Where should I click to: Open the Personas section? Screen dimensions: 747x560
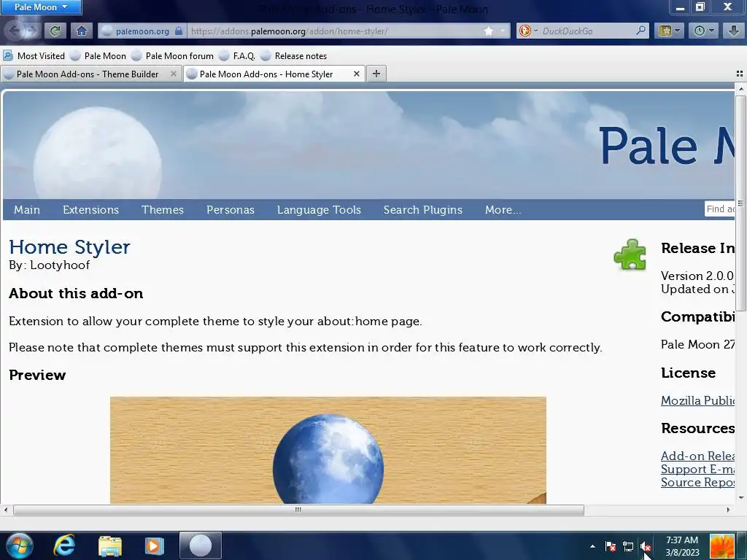pos(231,209)
